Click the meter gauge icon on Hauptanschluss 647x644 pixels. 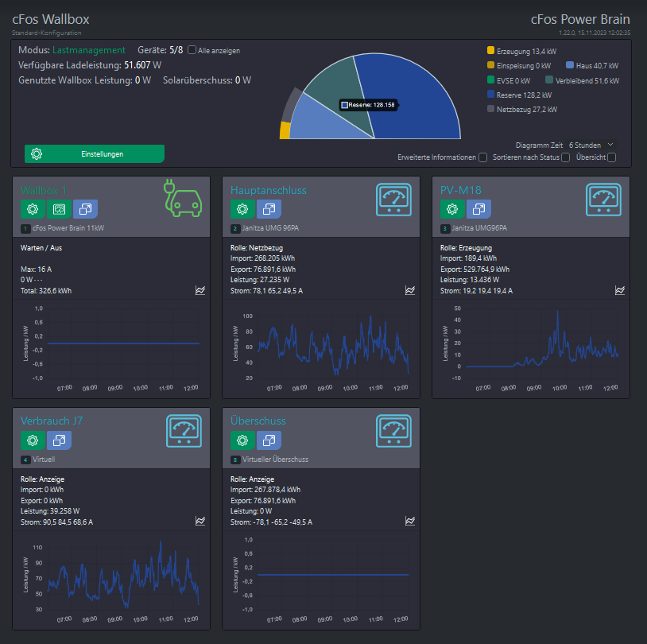[x=393, y=200]
